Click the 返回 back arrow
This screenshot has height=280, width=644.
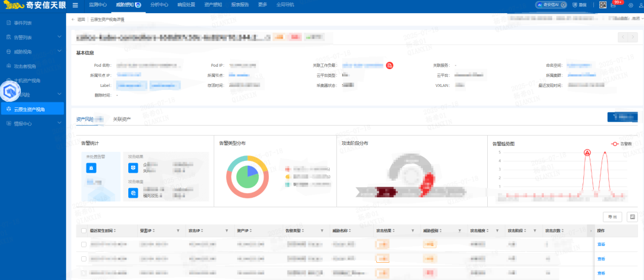coord(73,19)
